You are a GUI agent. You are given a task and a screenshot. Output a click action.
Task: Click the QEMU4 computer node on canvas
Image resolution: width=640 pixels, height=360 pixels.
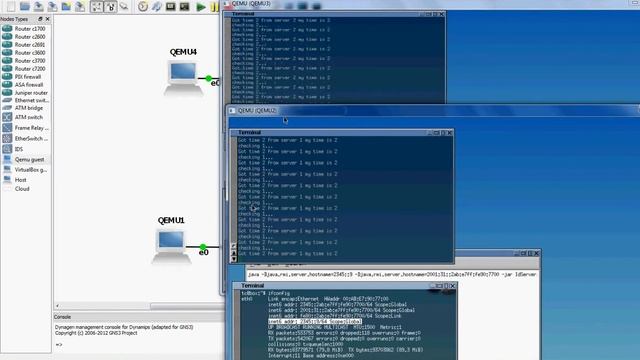[183, 78]
